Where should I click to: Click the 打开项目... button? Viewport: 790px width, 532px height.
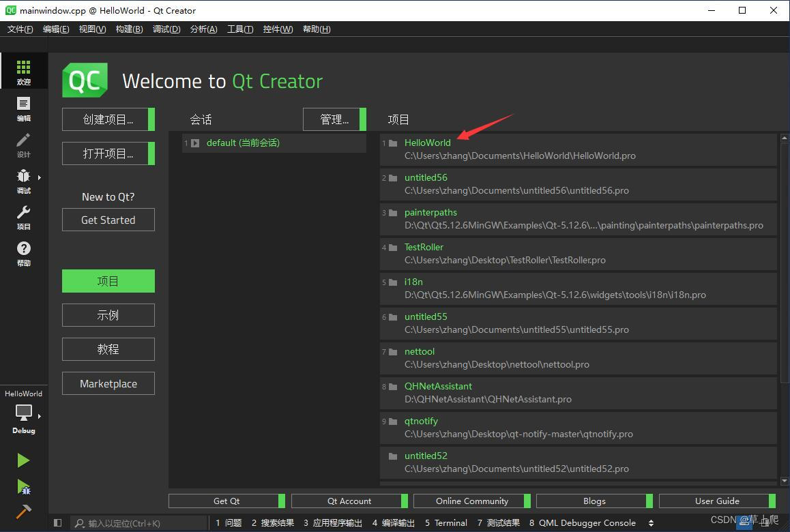click(x=108, y=153)
